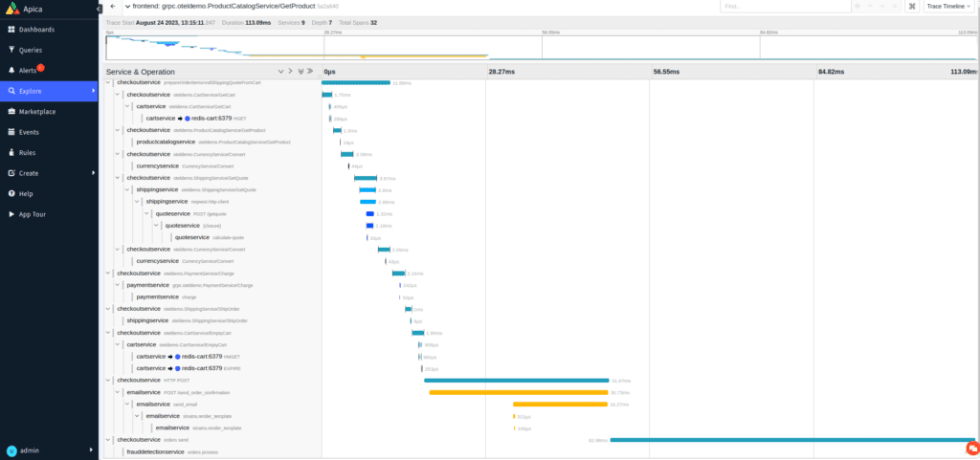This screenshot has height=460, width=980.
Task: Click the Alerts bell icon in the sidebar
Action: (x=11, y=70)
